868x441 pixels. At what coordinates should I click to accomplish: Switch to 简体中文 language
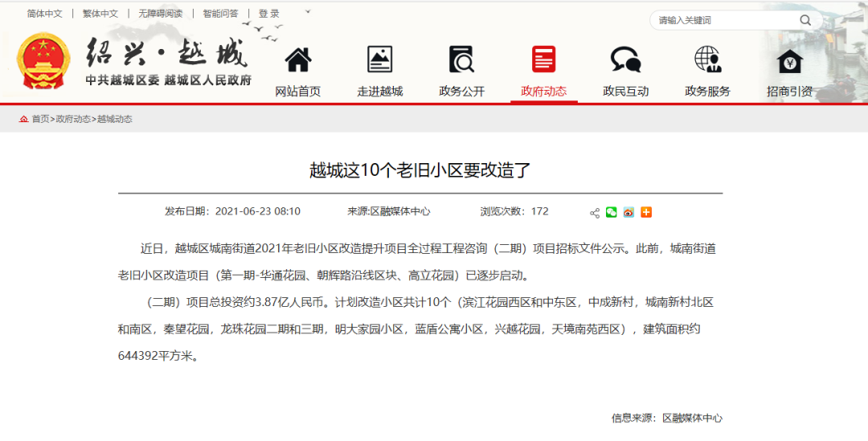44,14
